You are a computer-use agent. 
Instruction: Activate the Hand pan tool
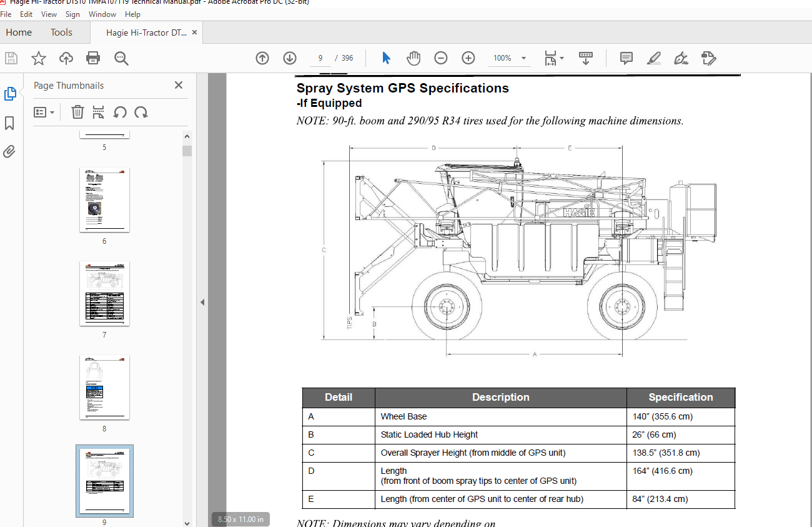(x=413, y=58)
